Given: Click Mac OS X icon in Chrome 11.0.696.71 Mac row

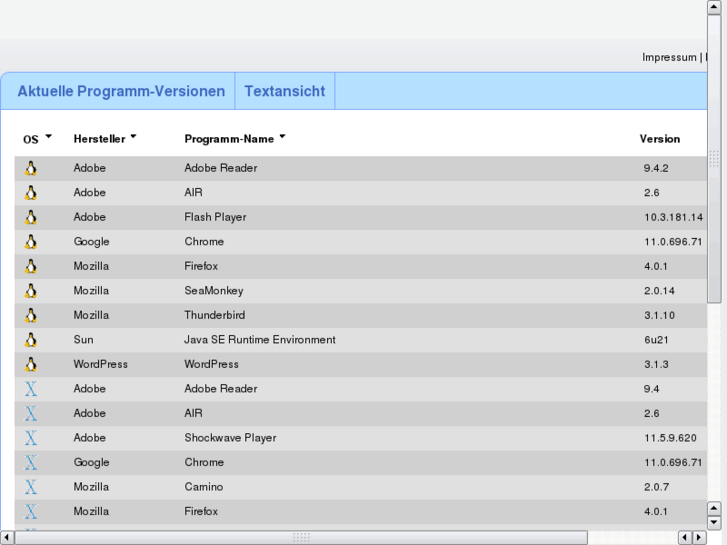Looking at the screenshot, I should tap(31, 462).
